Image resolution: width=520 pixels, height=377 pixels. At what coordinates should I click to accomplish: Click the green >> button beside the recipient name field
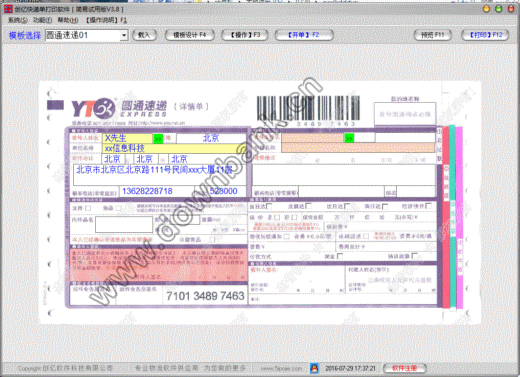click(x=349, y=138)
